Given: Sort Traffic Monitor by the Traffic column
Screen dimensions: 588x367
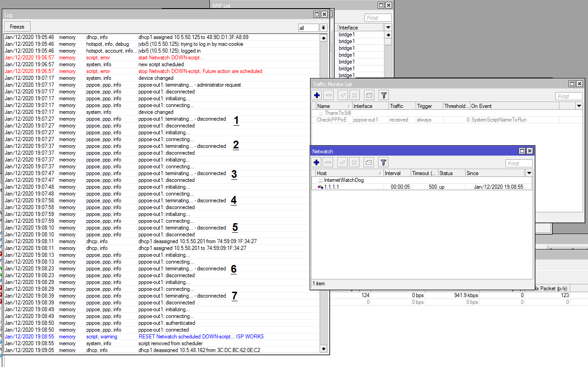Looking at the screenshot, I should (x=402, y=106).
